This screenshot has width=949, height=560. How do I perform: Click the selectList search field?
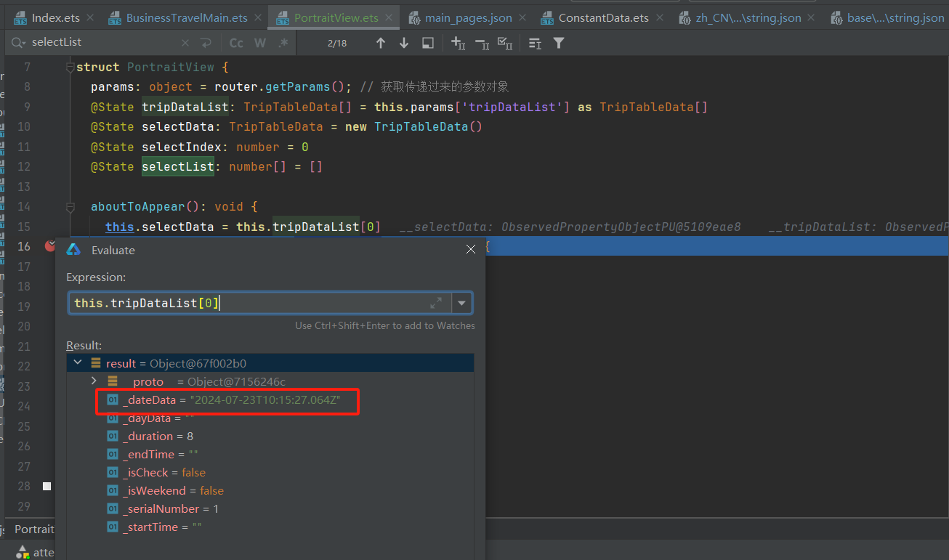102,43
